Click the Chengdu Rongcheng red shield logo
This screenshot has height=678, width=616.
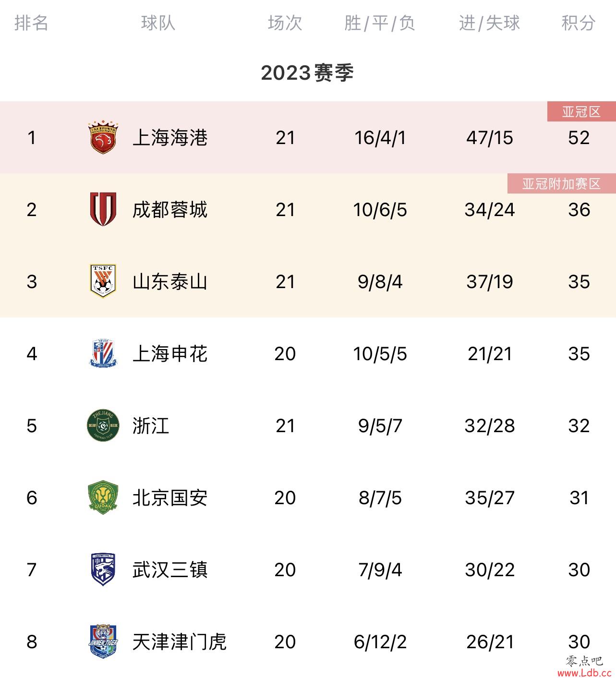coord(103,209)
